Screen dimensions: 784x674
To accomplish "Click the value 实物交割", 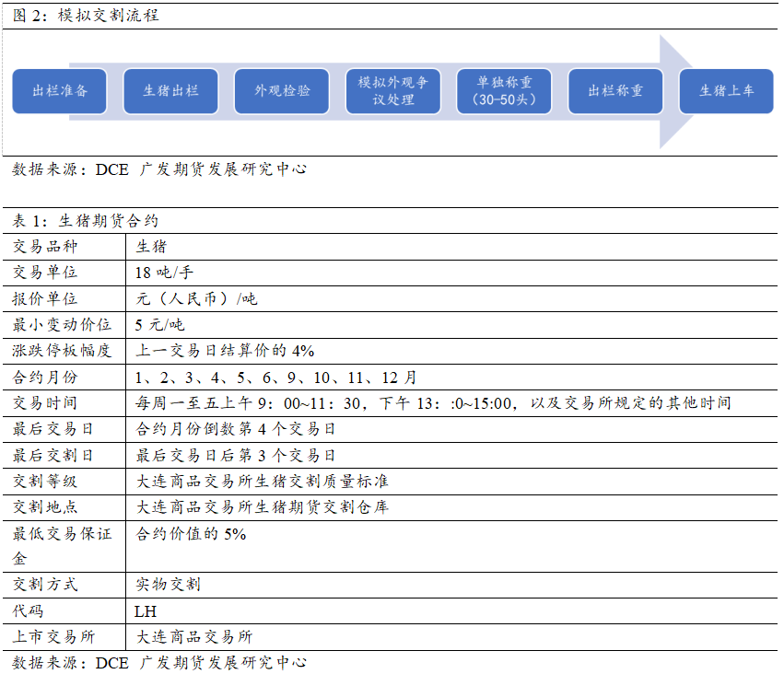I will pos(168,585).
